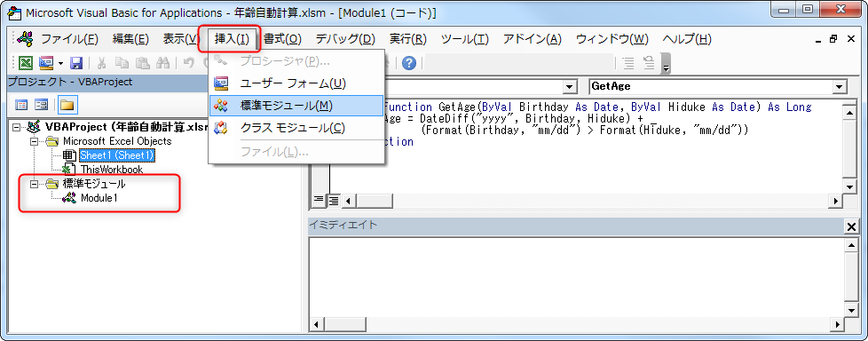Open the ウィンドウ(W) menu
Viewport: 868px width, 341px height.
pos(612,39)
